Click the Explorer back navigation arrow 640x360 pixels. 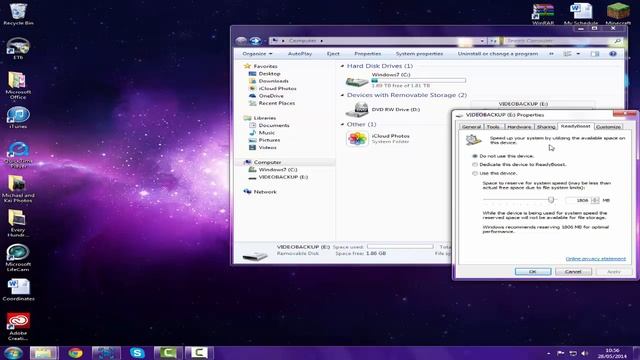coord(241,40)
